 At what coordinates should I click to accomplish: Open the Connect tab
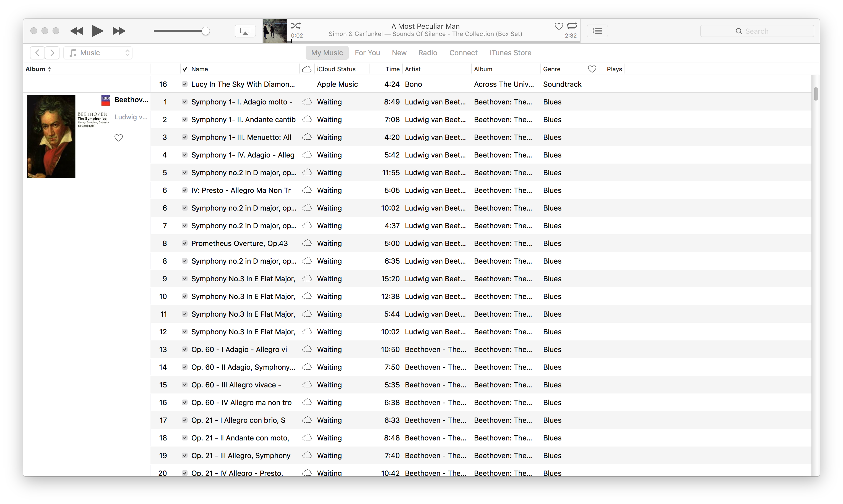463,53
